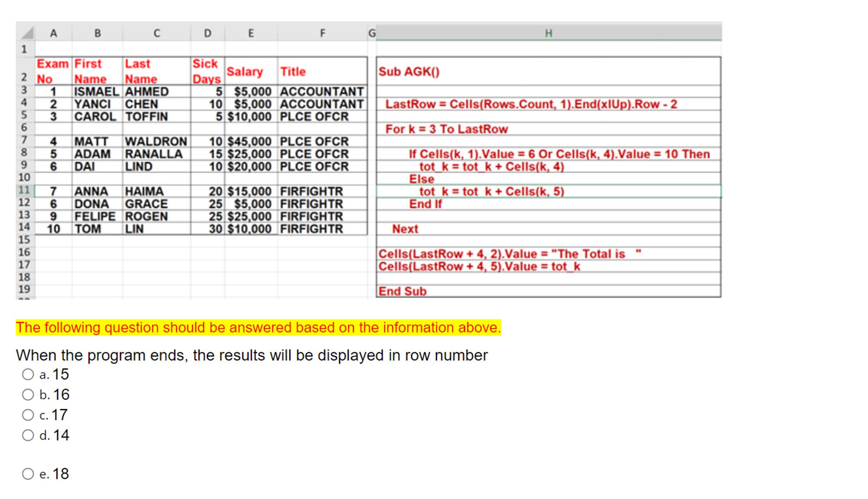Select column F header

coord(322,33)
